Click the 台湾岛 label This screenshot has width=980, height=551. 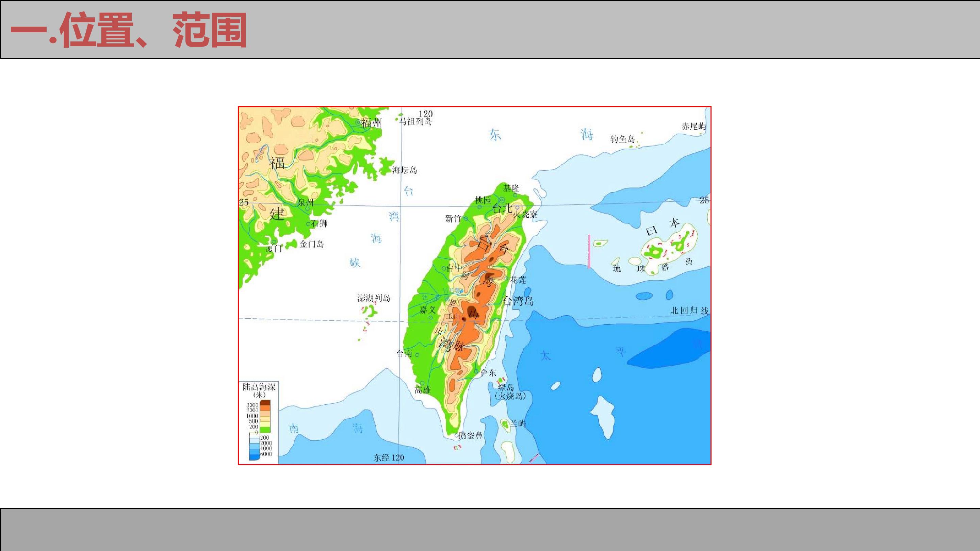(518, 301)
